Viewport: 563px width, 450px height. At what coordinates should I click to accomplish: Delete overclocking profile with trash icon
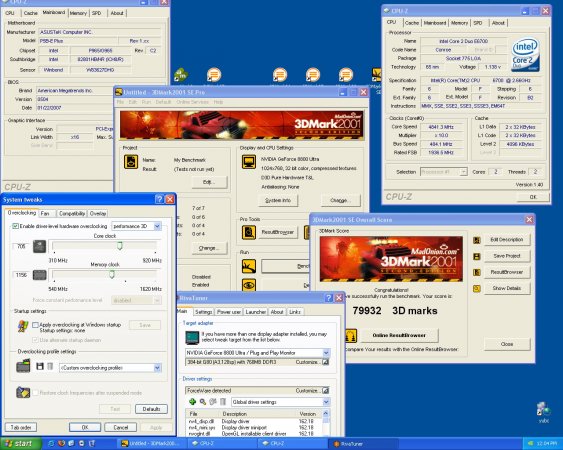[x=50, y=366]
